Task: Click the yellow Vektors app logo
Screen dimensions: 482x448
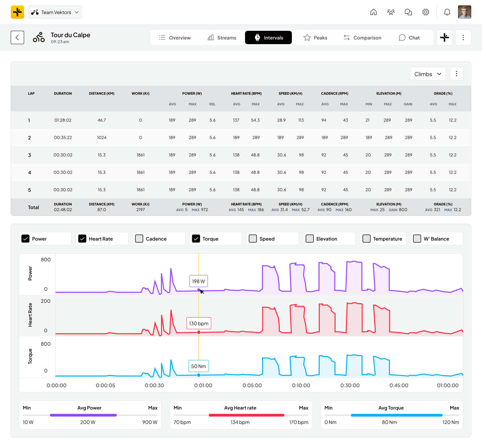Action: pyautogui.click(x=17, y=12)
